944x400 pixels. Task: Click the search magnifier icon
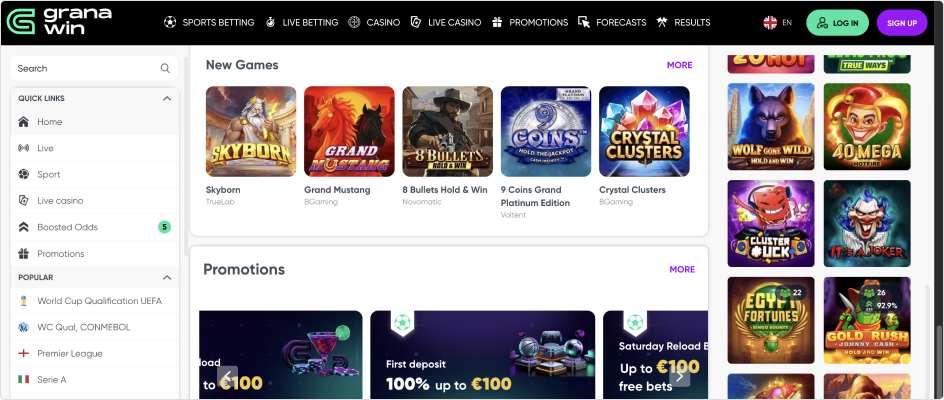tap(165, 69)
